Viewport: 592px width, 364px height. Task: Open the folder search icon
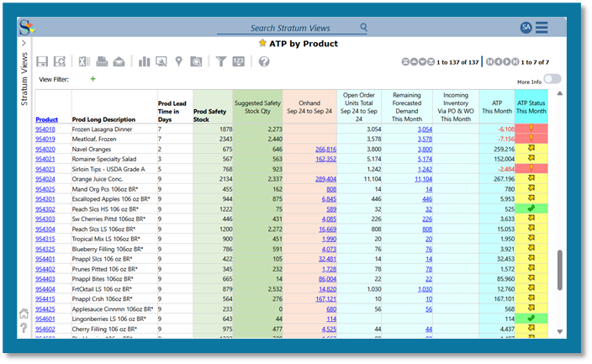196,61
